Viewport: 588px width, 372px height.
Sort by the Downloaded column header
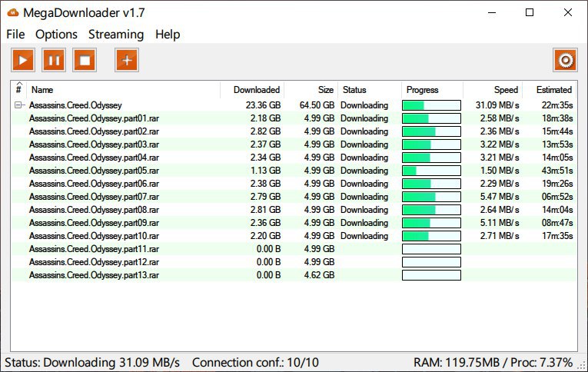(x=256, y=90)
